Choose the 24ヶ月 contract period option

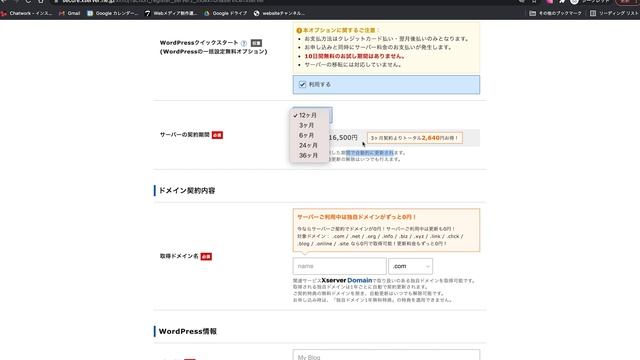tap(308, 145)
